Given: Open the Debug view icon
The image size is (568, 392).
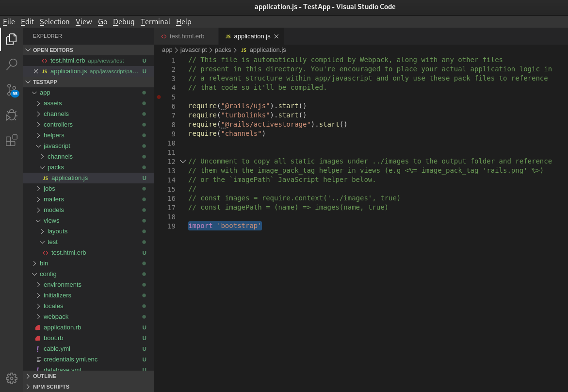Looking at the screenshot, I should click(x=12, y=115).
